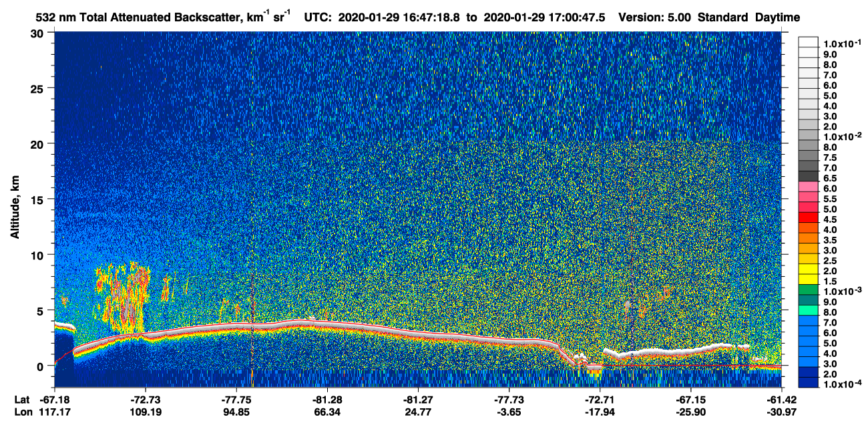Click the longitude value '109.19'

click(146, 412)
